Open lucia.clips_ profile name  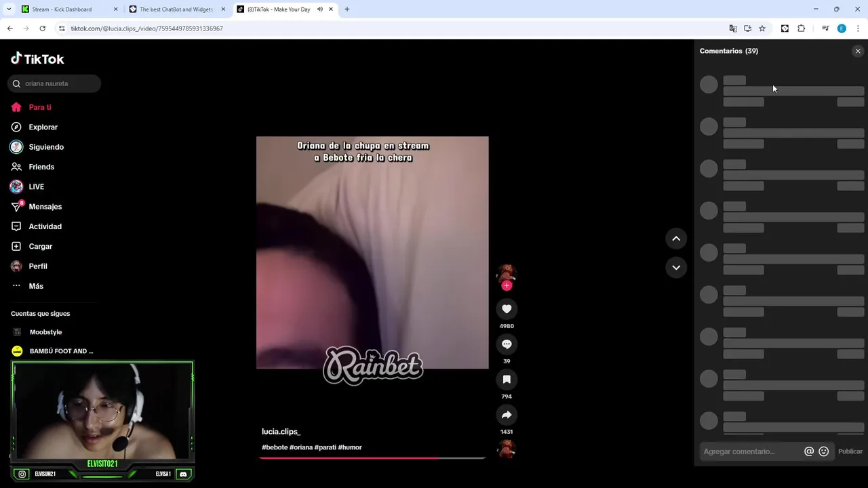click(281, 432)
